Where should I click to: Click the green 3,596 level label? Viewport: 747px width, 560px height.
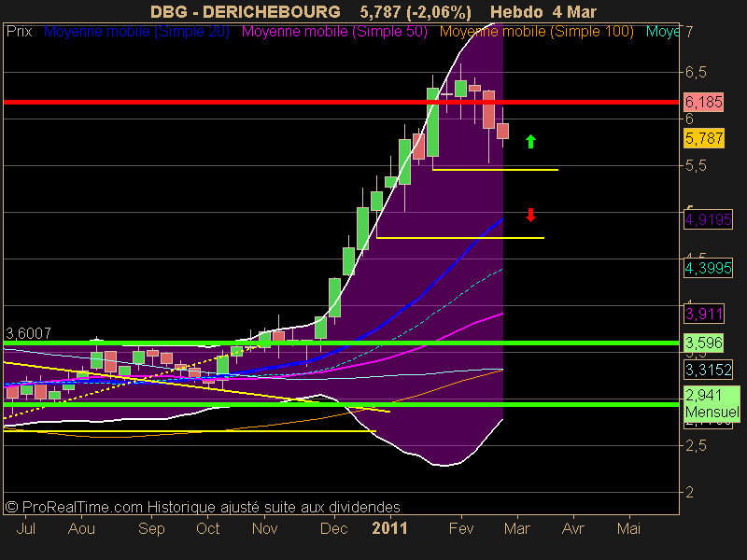[x=704, y=343]
